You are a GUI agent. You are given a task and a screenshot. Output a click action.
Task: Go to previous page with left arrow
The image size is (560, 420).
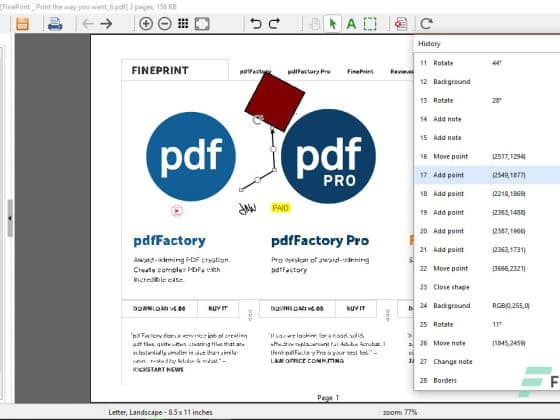coord(88,24)
